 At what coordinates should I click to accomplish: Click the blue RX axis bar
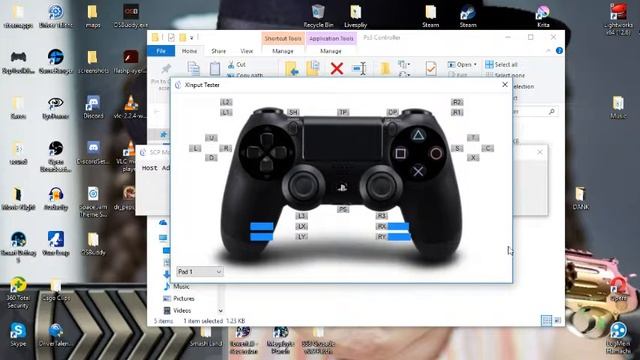(x=398, y=226)
